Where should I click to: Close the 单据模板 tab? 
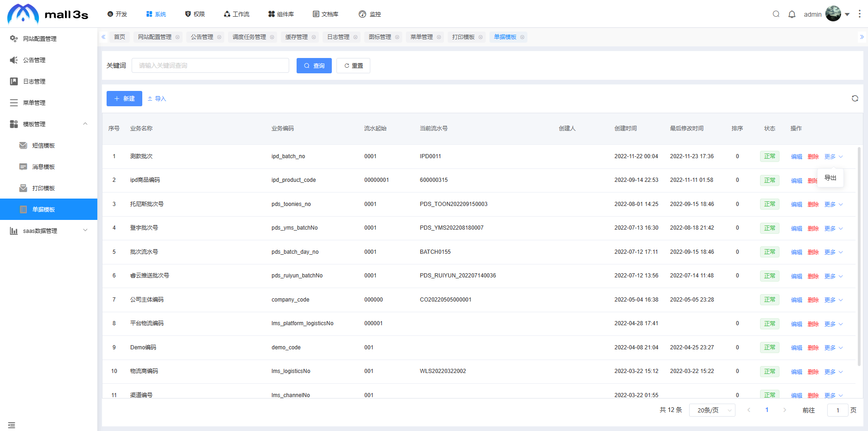click(x=522, y=37)
